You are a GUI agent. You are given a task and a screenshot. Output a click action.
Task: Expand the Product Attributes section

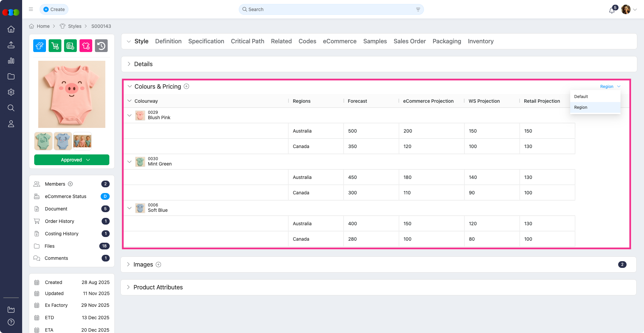point(128,287)
